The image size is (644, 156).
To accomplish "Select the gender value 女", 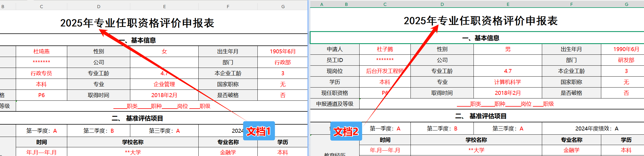I will click(x=164, y=51).
